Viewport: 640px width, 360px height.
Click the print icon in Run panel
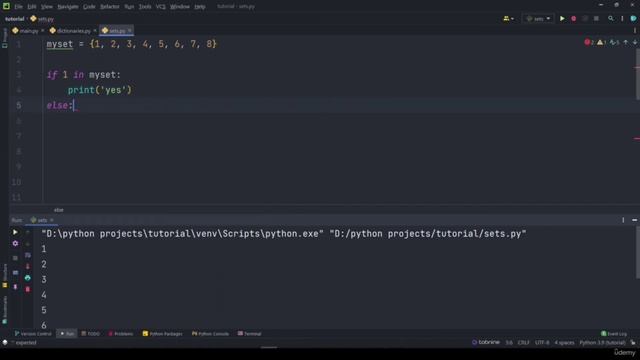pyautogui.click(x=27, y=278)
